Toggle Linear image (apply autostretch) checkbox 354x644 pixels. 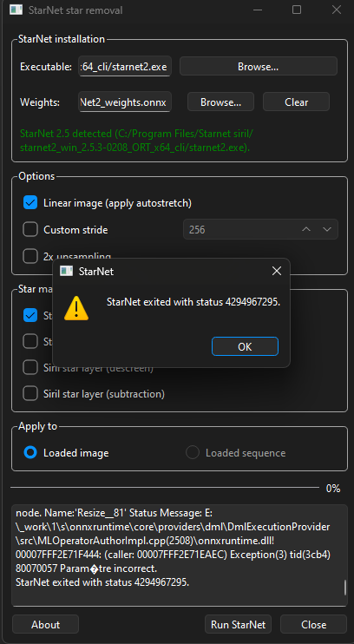30,203
